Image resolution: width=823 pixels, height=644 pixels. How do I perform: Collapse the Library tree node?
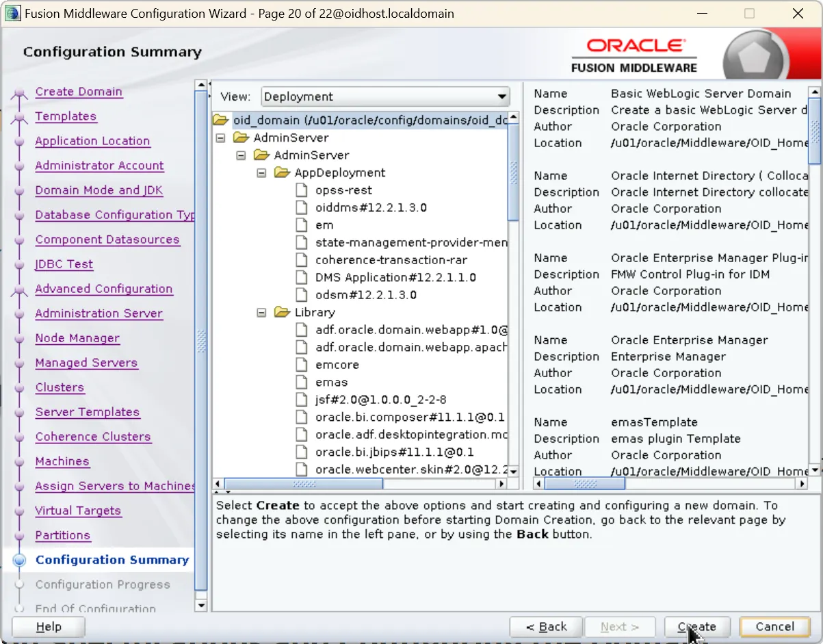[261, 313]
